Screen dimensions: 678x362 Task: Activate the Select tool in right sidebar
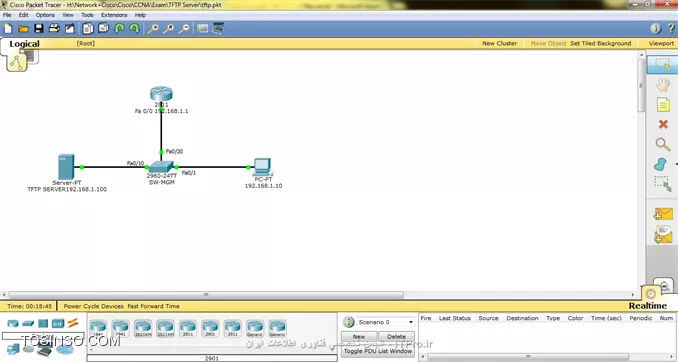(662, 64)
